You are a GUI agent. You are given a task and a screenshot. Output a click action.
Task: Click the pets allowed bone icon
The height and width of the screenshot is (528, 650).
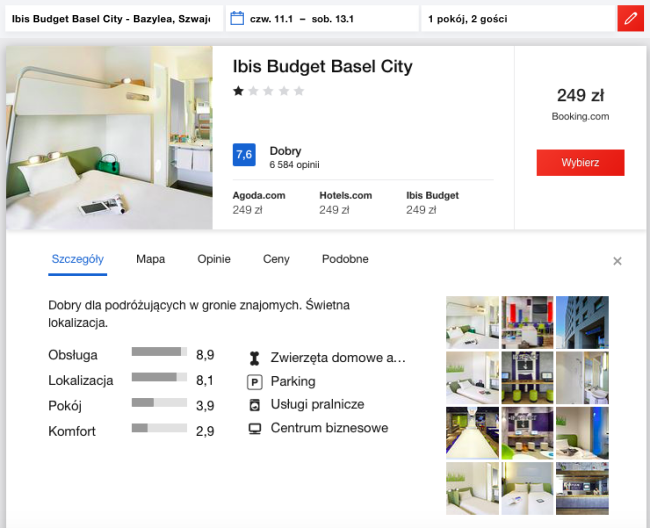[x=255, y=358]
